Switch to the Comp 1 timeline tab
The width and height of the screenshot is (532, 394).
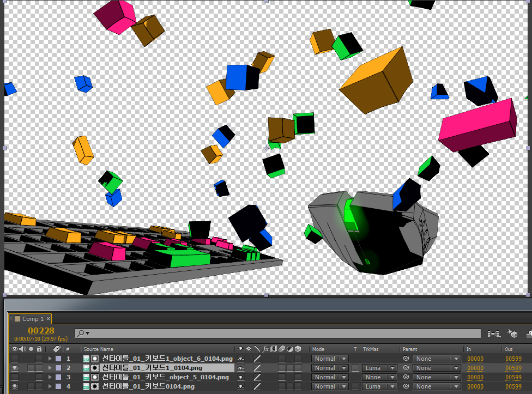point(30,319)
